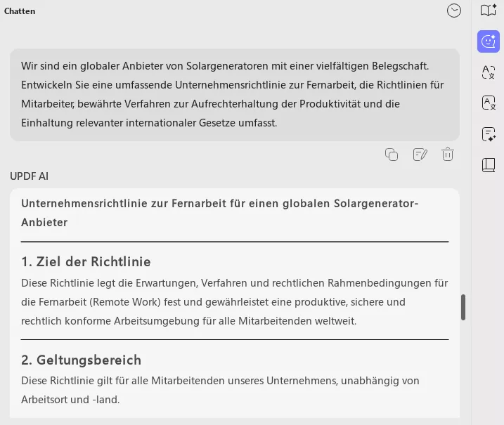
Task: Click the heading '1. Ziel der Richtlinie'
Action: click(86, 262)
